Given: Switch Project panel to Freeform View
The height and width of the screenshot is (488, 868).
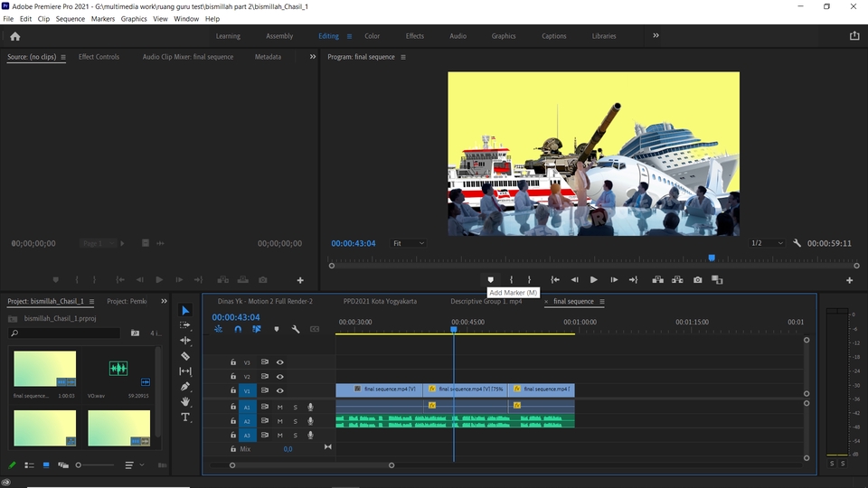Looking at the screenshot, I should coord(63,465).
